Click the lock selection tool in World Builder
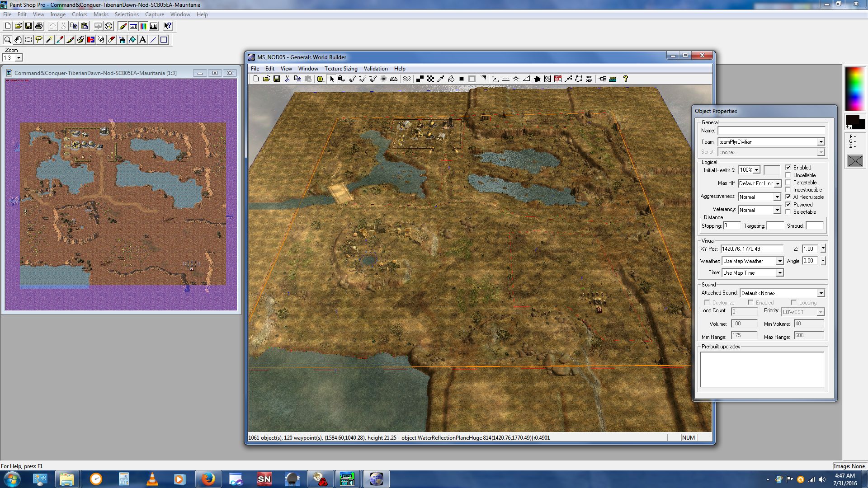The image size is (868, 488). point(341,79)
